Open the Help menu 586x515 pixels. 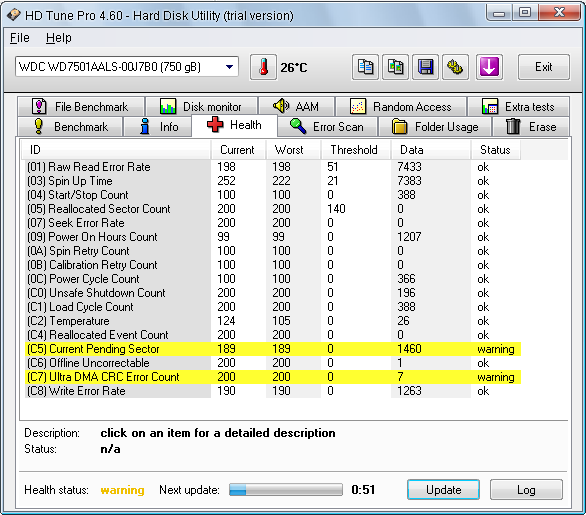[59, 38]
